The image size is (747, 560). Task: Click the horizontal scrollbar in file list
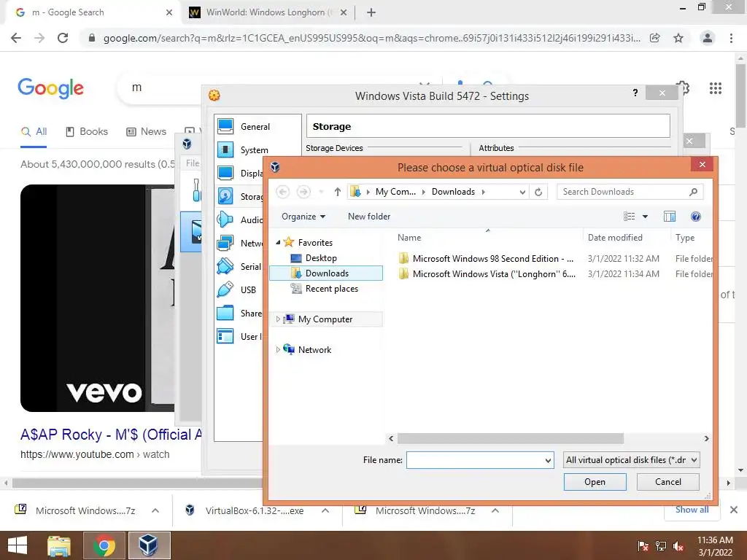click(510, 438)
